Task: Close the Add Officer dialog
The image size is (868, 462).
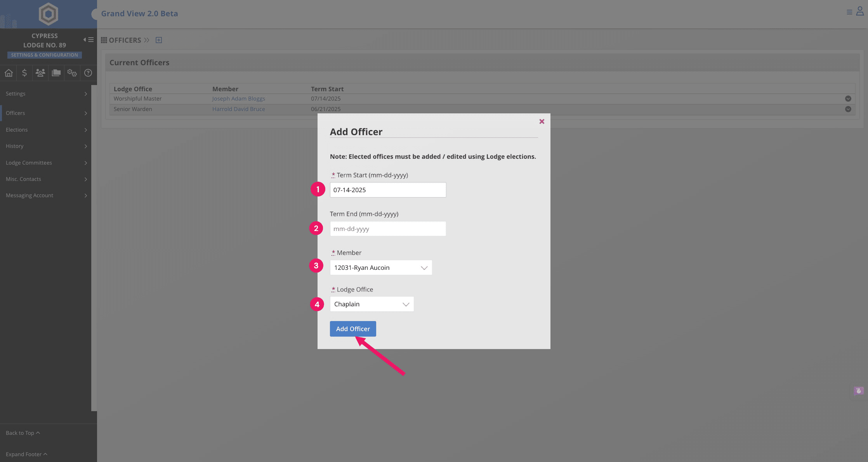Action: [542, 122]
